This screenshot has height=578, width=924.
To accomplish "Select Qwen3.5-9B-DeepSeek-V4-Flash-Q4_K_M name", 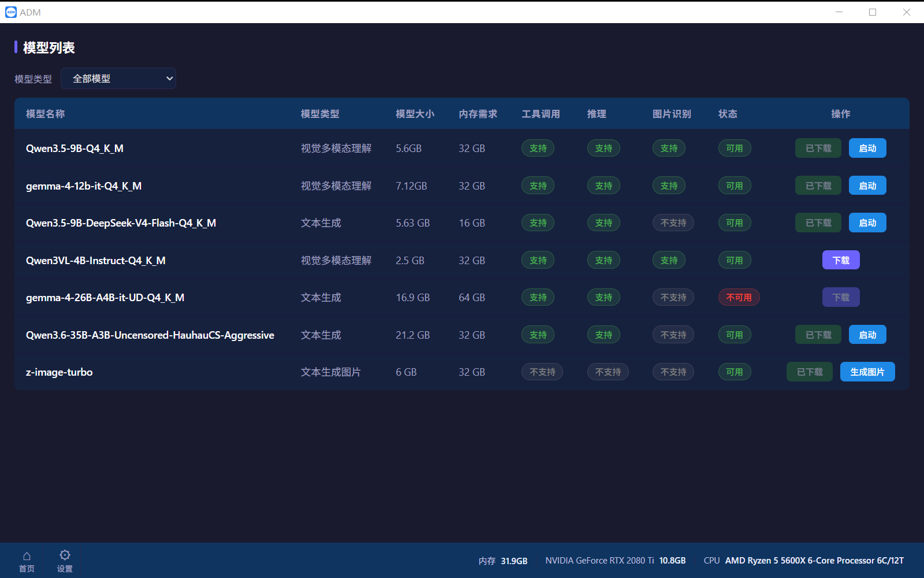I will pyautogui.click(x=121, y=223).
